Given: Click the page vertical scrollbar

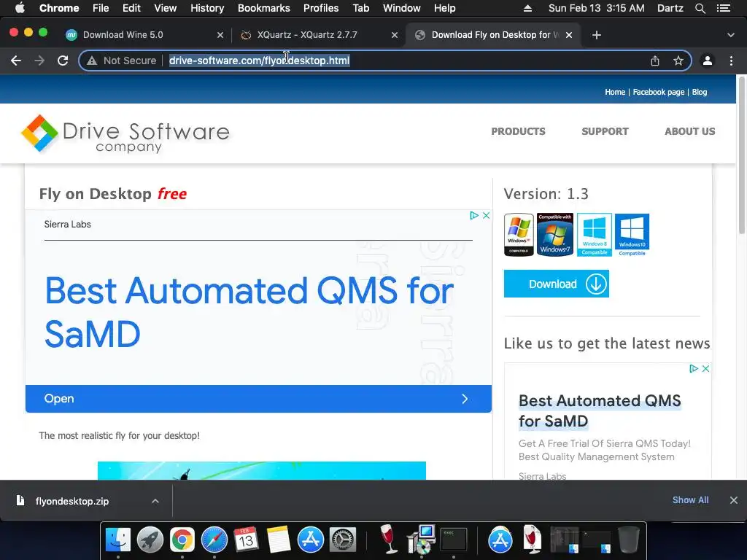Looking at the screenshot, I should coord(742,155).
